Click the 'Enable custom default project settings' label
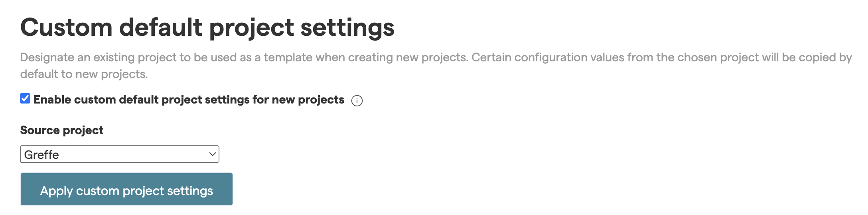The image size is (868, 215). (x=188, y=100)
